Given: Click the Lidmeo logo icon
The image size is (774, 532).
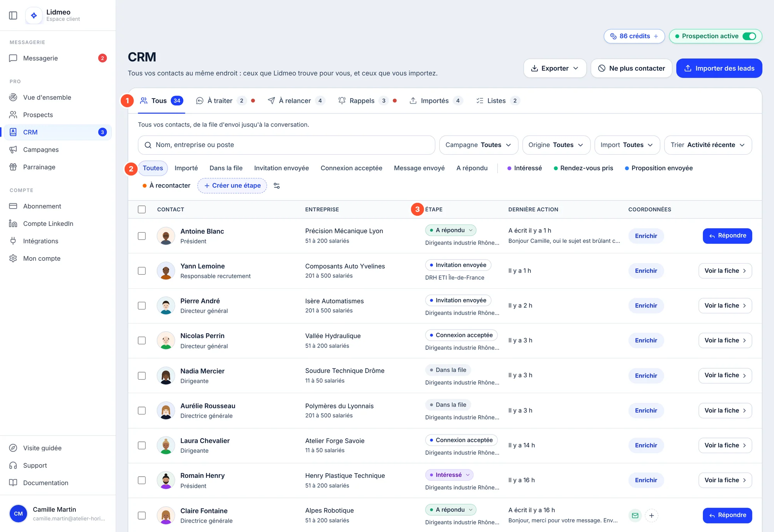Looking at the screenshot, I should (34, 15).
